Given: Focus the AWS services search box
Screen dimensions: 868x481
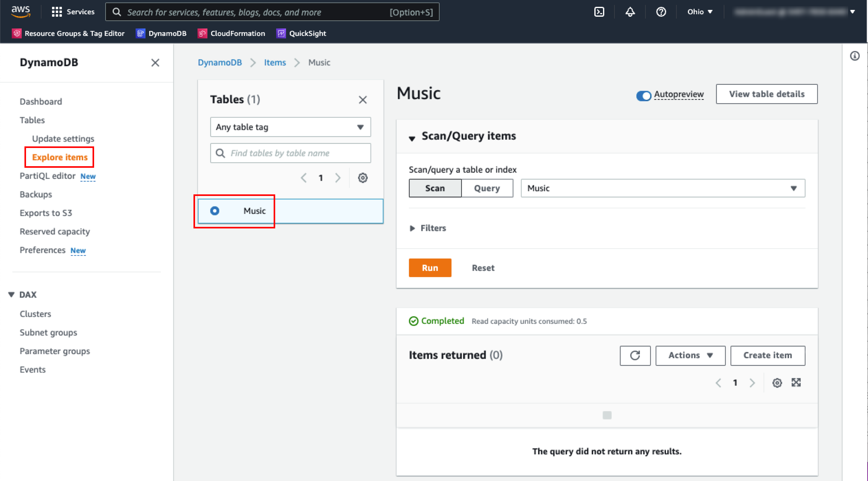Looking at the screenshot, I should pyautogui.click(x=272, y=12).
